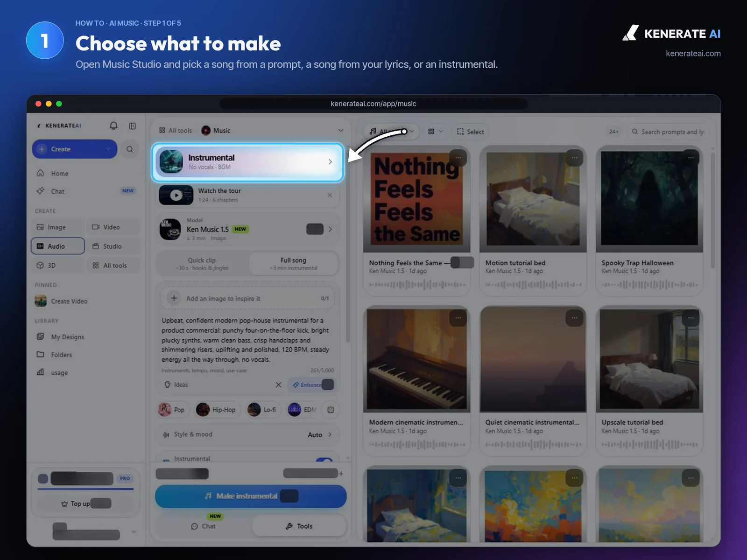Viewport: 747px width, 560px height.
Task: Expand Style & mood Auto options
Action: (x=247, y=434)
